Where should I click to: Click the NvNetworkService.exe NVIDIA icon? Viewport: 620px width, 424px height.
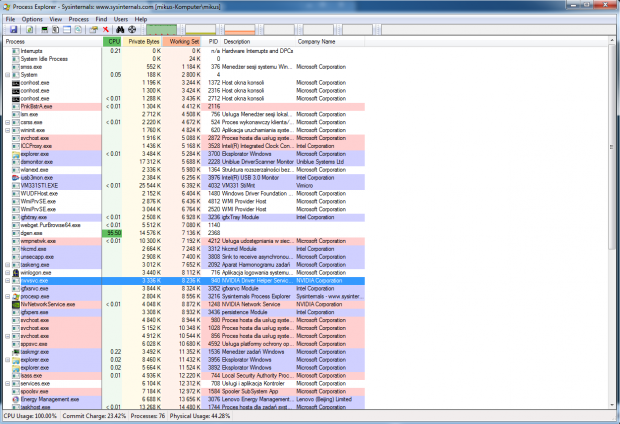click(x=16, y=304)
